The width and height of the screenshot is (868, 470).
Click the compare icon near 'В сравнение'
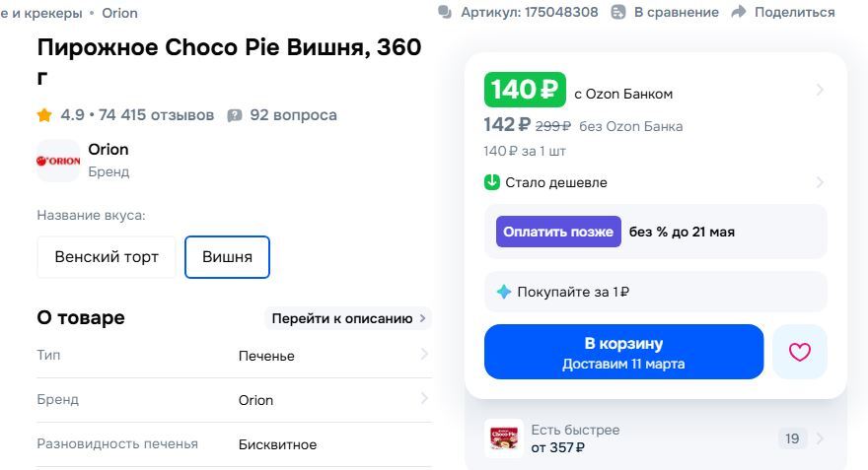[x=618, y=12]
